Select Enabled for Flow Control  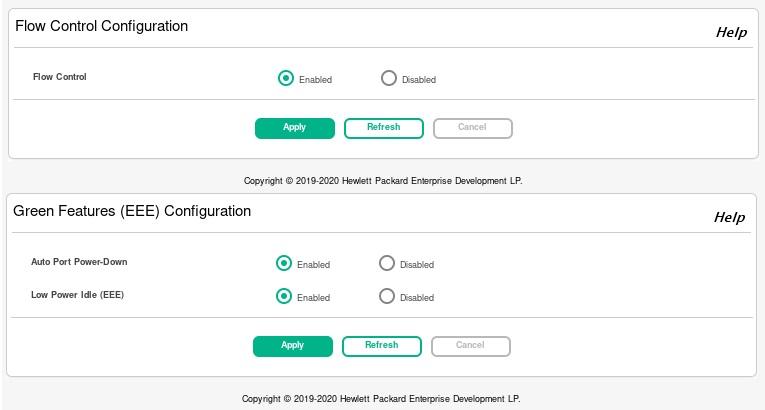286,78
